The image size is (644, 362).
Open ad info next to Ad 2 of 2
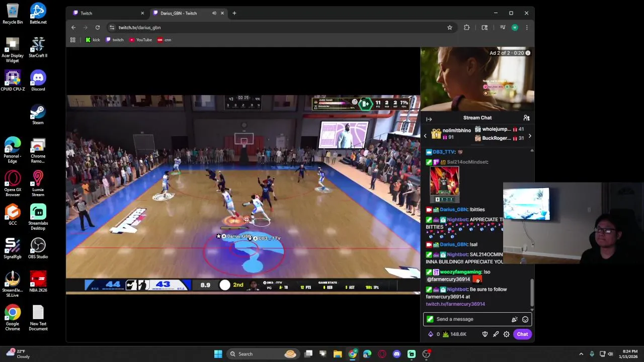click(528, 53)
